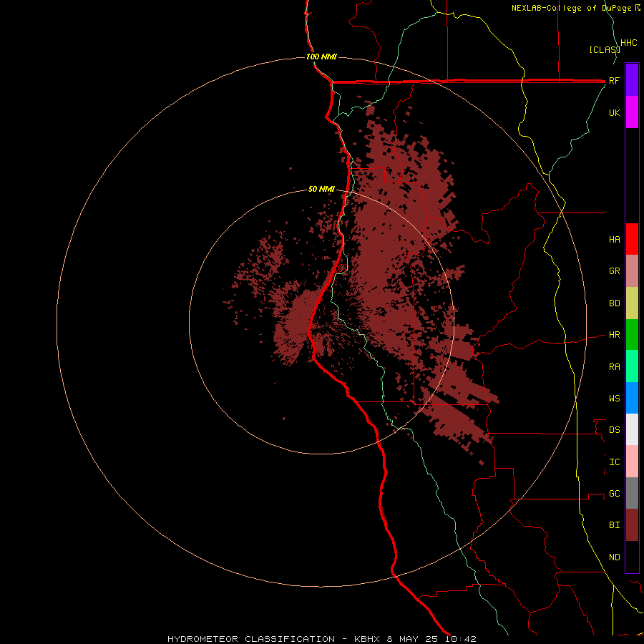Click the BI brown legend swatch
The image size is (644, 644).
[x=632, y=525]
